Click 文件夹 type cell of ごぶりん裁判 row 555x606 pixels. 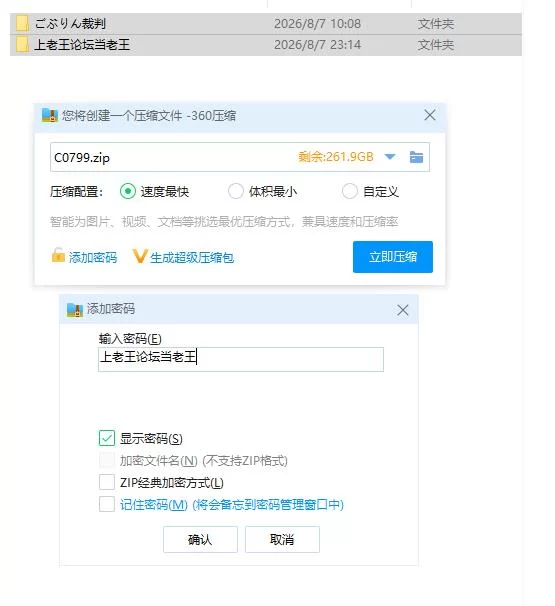[436, 24]
